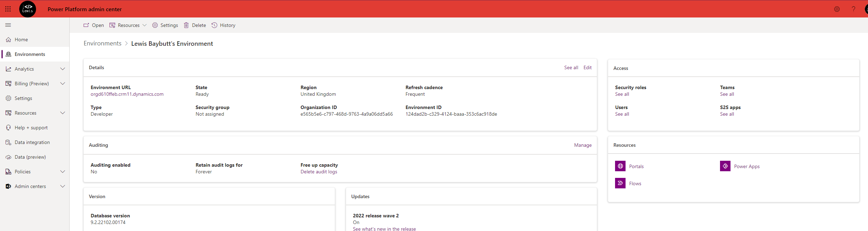Select Environments in the sidebar

[35, 55]
